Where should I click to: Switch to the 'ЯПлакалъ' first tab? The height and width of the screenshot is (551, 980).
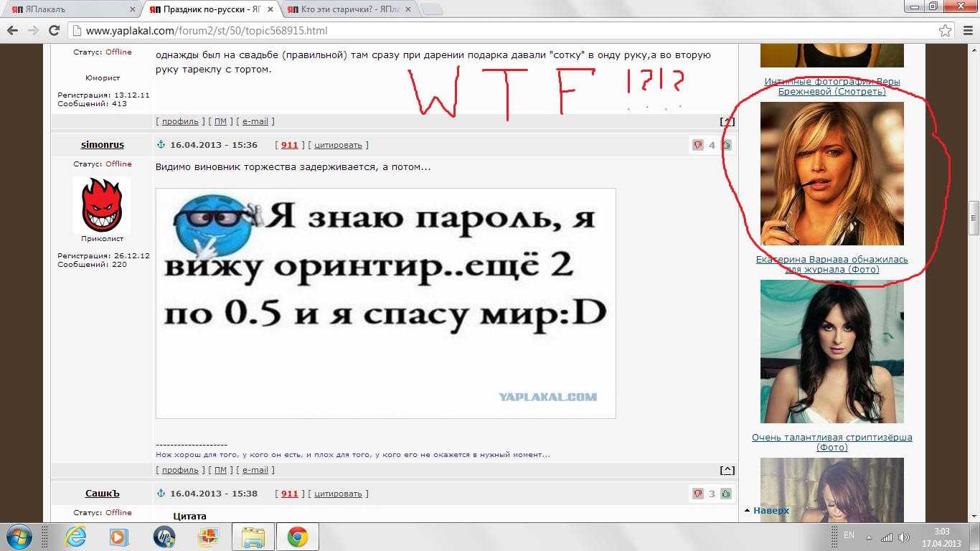68,9
